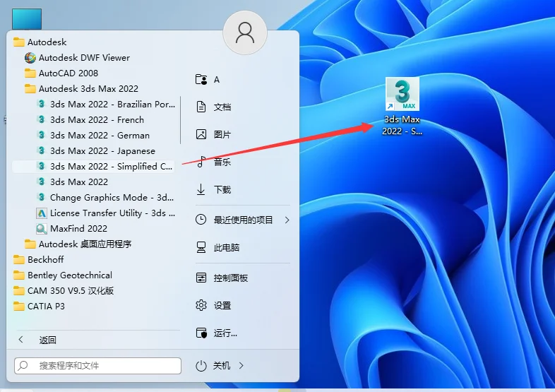555x392 pixels.
Task: Open the 3ds Max 2022 desktop shortcut
Action: click(402, 106)
